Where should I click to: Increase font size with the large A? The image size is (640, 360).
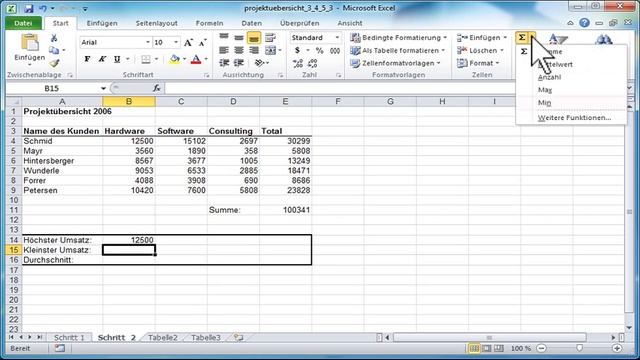(x=188, y=42)
